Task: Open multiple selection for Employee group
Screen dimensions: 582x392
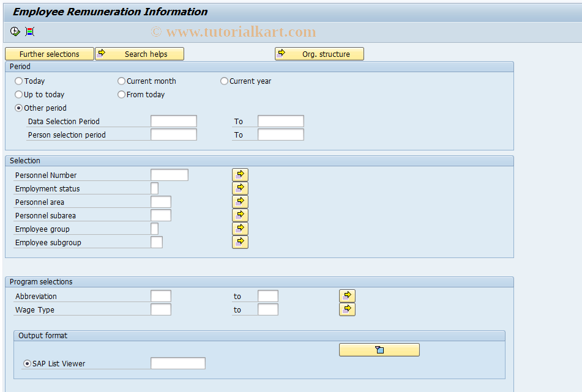Action: (240, 228)
